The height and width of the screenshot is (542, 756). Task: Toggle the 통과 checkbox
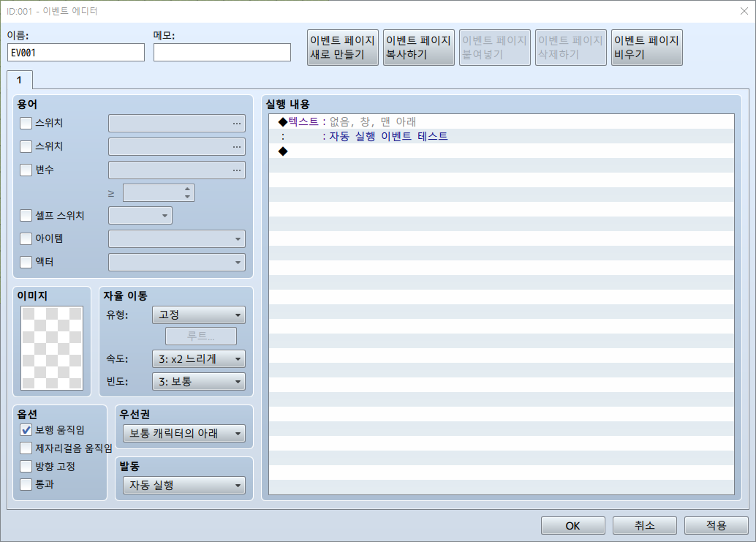point(26,484)
